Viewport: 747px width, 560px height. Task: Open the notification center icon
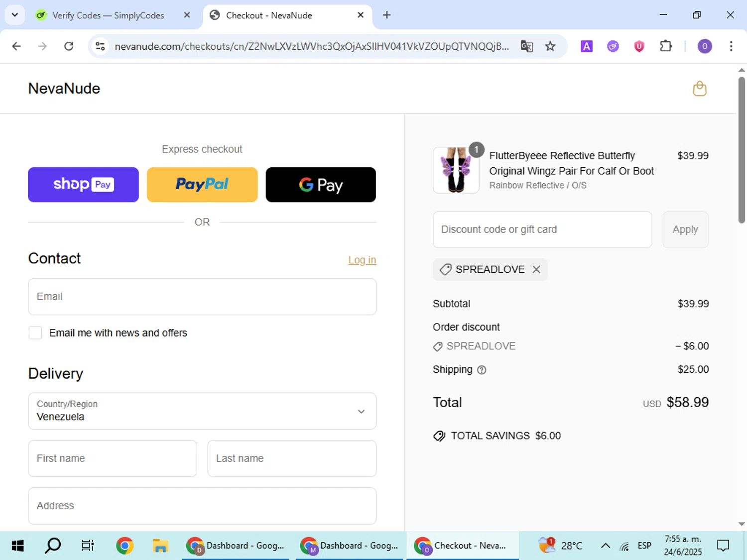click(x=723, y=546)
